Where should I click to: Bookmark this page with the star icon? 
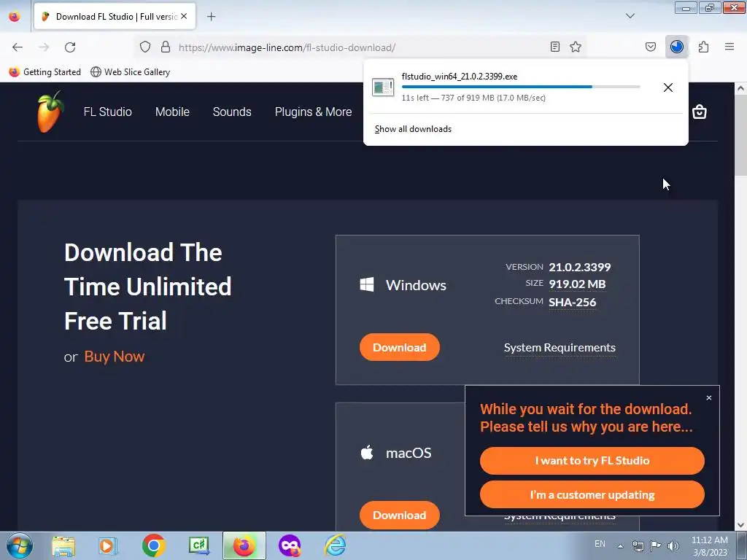pyautogui.click(x=576, y=47)
